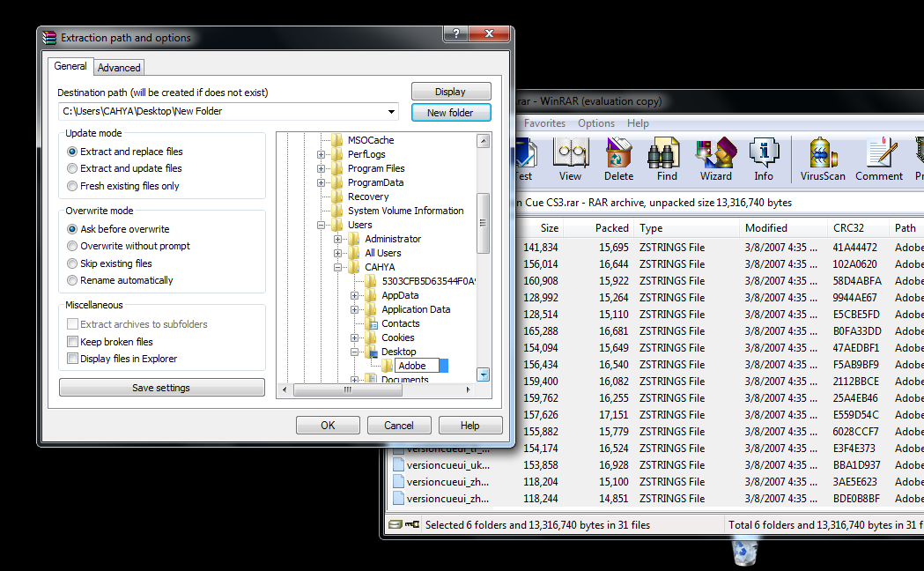Image resolution: width=924 pixels, height=571 pixels.
Task: Click the folder tree horizontal scrollbar thumb
Action: (348, 389)
